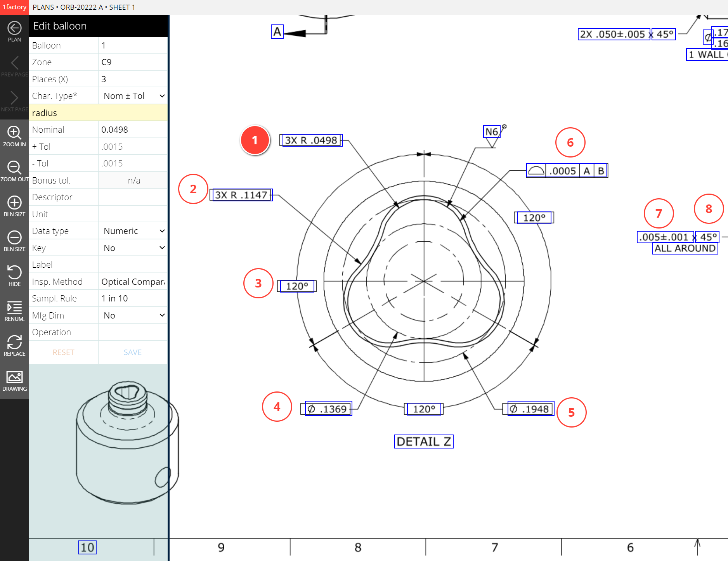
Task: Go back to Plan view
Action: [14, 31]
